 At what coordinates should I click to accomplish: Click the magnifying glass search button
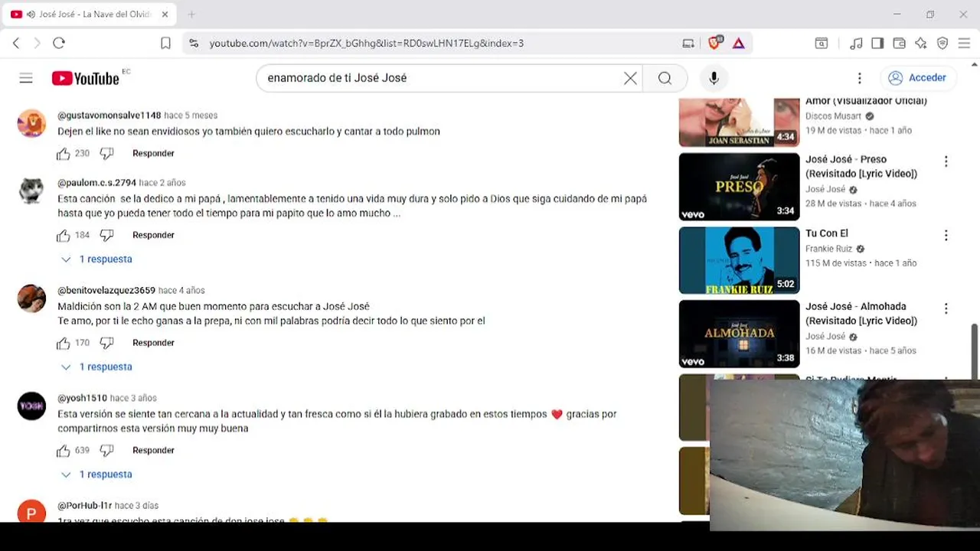click(665, 78)
